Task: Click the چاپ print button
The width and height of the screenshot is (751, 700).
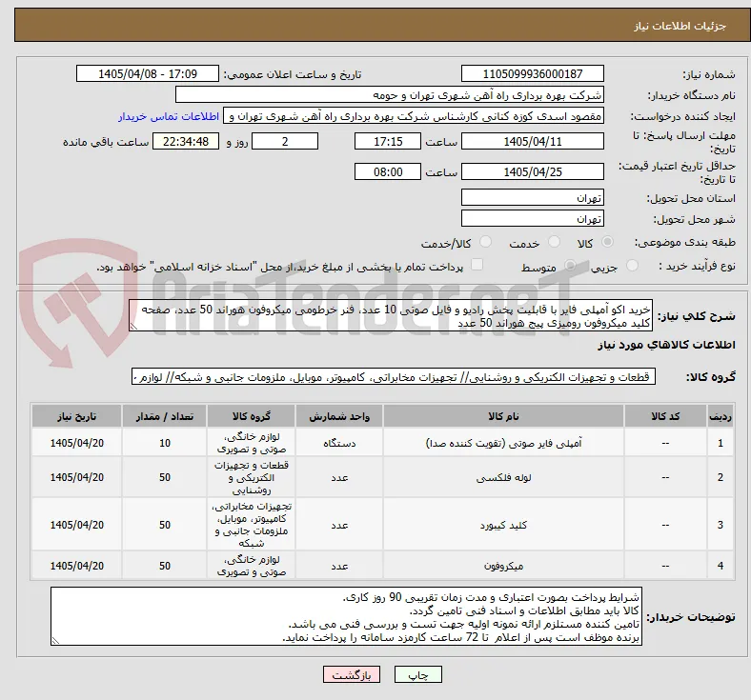Action: [x=418, y=674]
